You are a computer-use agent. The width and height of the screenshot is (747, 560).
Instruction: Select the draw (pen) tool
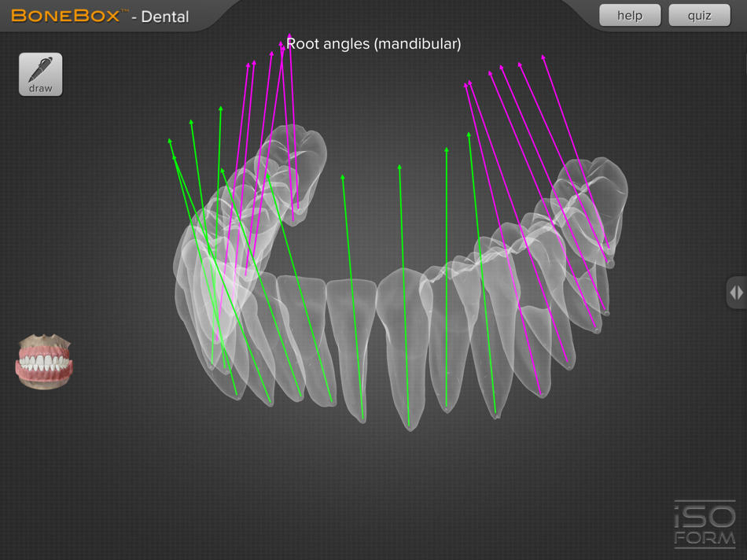click(x=40, y=73)
